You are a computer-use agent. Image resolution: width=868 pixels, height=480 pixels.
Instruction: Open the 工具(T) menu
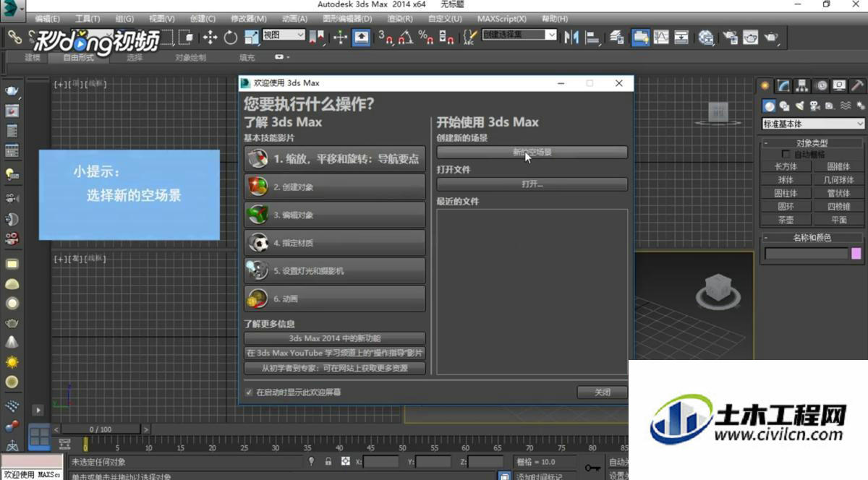coord(88,19)
